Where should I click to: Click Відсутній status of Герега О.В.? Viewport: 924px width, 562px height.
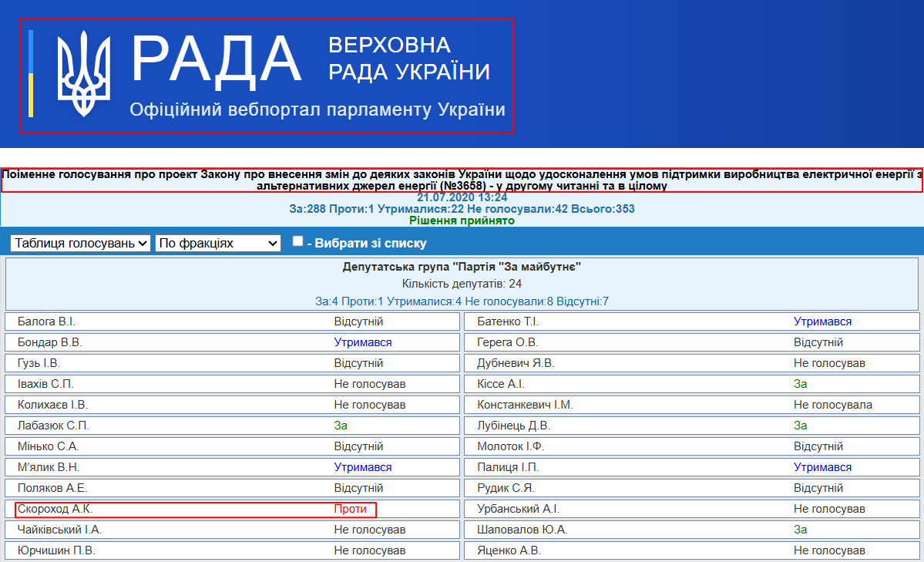click(818, 342)
